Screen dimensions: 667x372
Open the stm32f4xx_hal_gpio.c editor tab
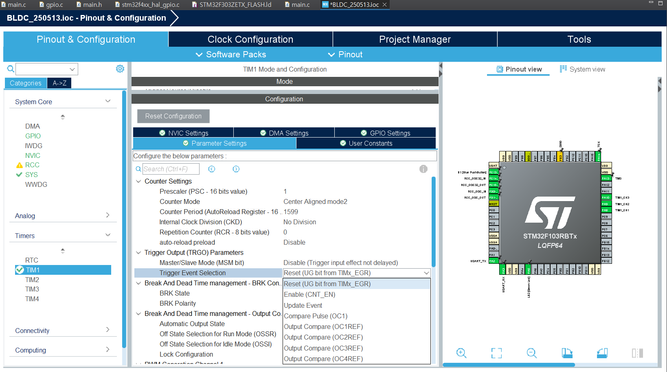pyautogui.click(x=147, y=4)
